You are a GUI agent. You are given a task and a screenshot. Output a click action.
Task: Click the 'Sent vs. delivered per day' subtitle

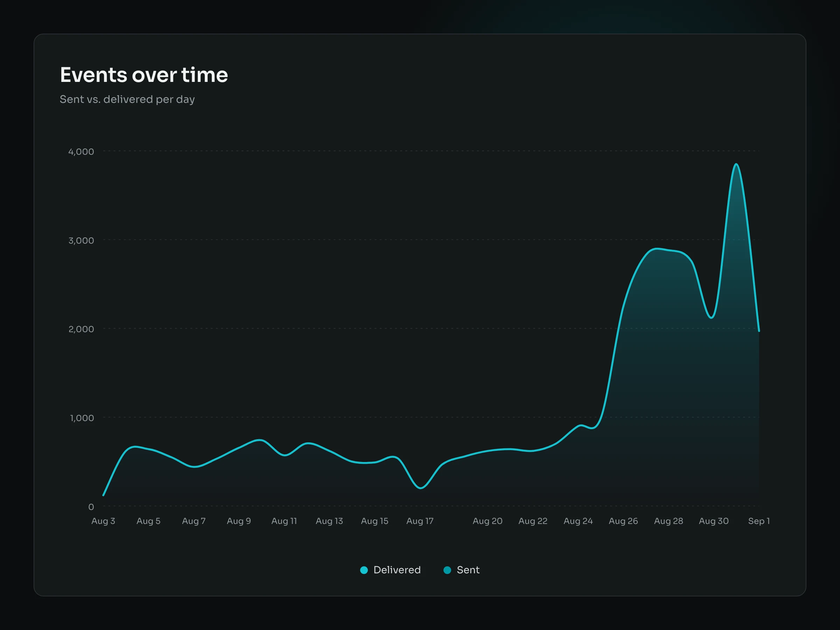127,99
